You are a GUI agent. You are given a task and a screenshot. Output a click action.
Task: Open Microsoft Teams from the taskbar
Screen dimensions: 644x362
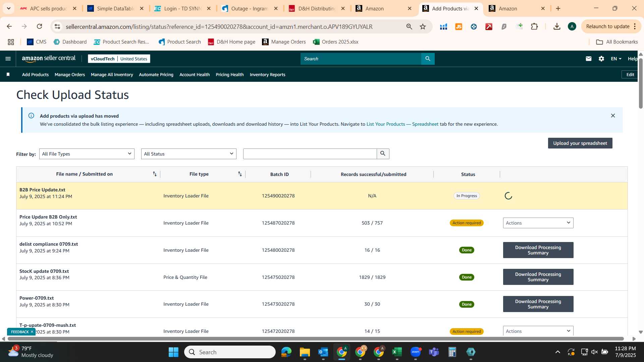434,352
